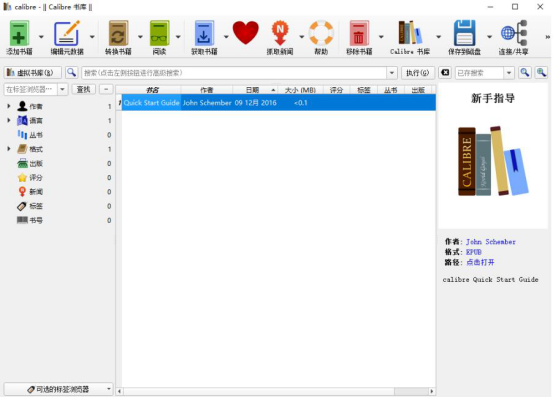Viewport: 553px width, 398px height.
Task: Sort by the Author column header
Action: [207, 90]
